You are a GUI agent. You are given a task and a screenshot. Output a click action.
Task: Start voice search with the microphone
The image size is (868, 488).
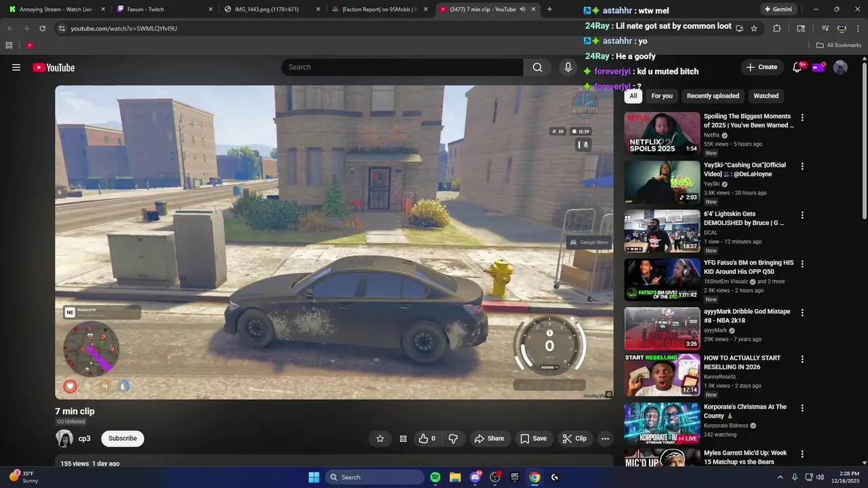(568, 67)
